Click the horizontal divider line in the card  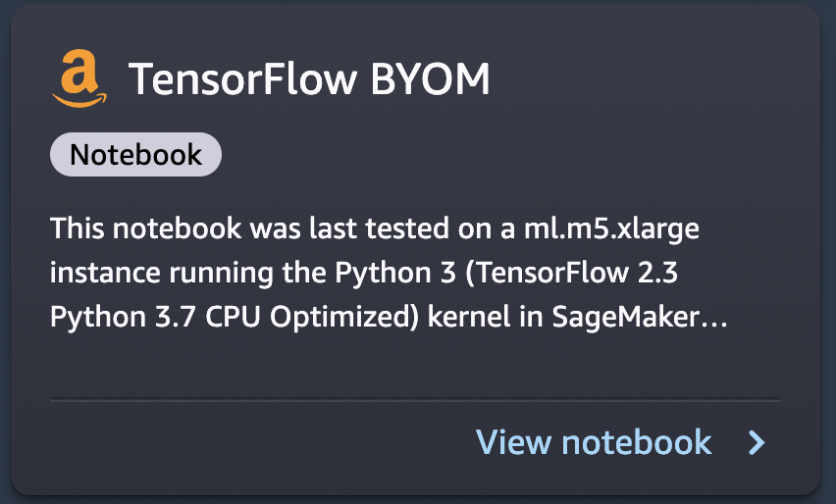click(415, 400)
